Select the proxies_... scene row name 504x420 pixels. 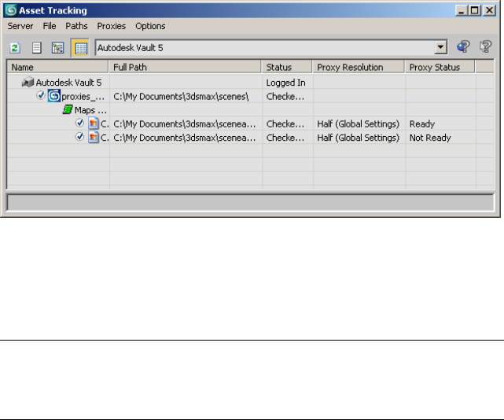(x=83, y=97)
